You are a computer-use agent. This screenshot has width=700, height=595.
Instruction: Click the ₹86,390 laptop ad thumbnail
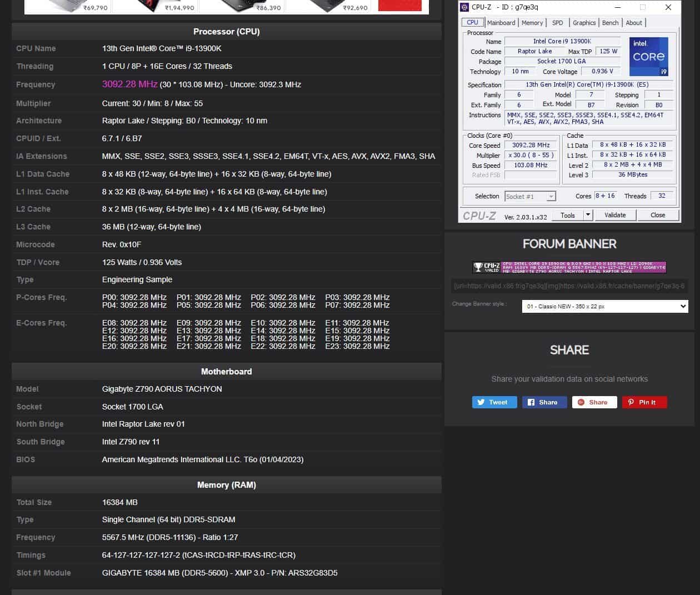click(x=242, y=7)
